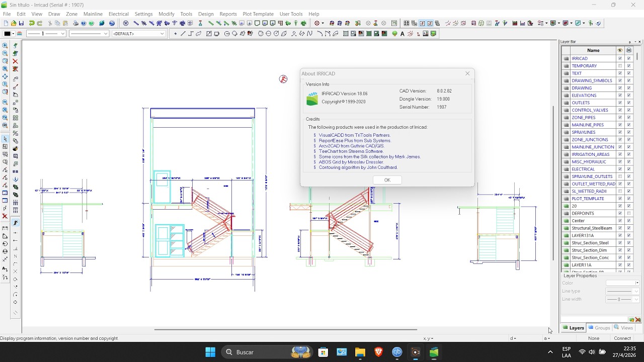Undo the last action

click(32, 23)
